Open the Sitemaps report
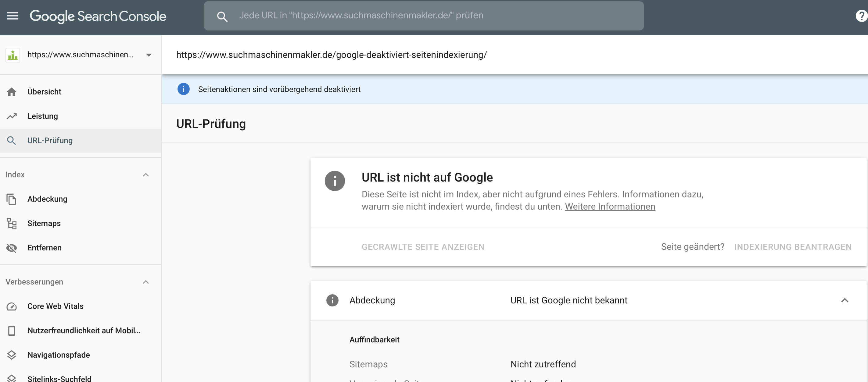 tap(81, 224)
